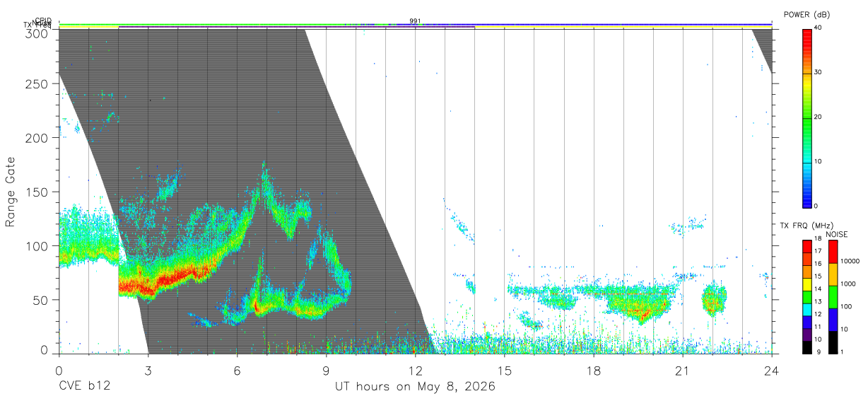Click the '1' label on noise scale
Viewport: 868px width, 401px height.
(842, 352)
